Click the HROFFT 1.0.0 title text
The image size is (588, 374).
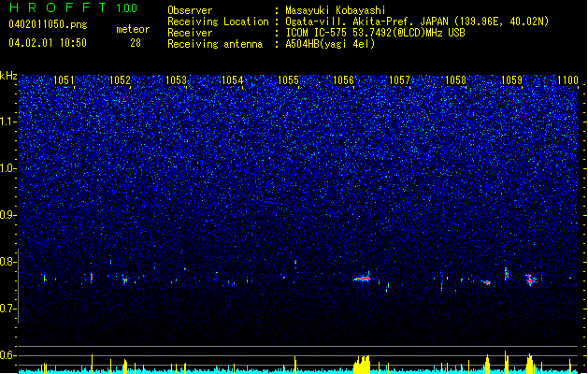point(73,7)
